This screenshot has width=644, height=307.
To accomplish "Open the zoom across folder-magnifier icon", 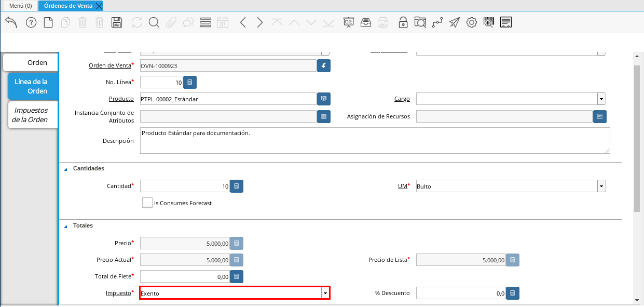I will tap(420, 22).
